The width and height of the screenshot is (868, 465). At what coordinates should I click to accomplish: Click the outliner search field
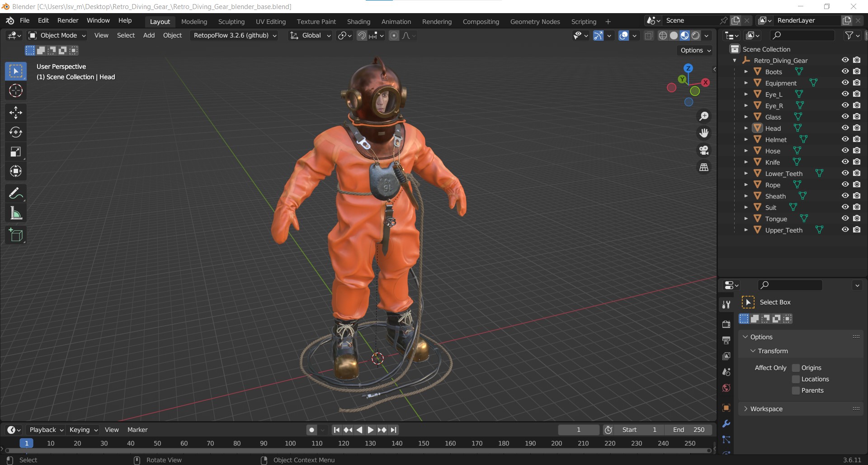point(802,35)
